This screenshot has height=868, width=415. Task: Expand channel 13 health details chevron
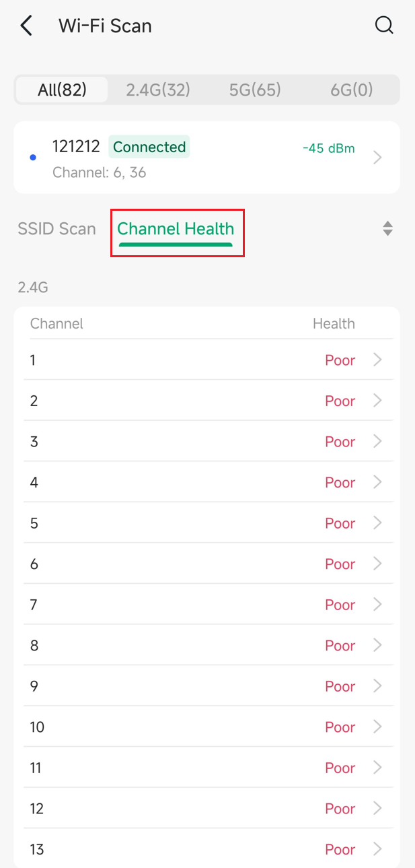coord(378,848)
